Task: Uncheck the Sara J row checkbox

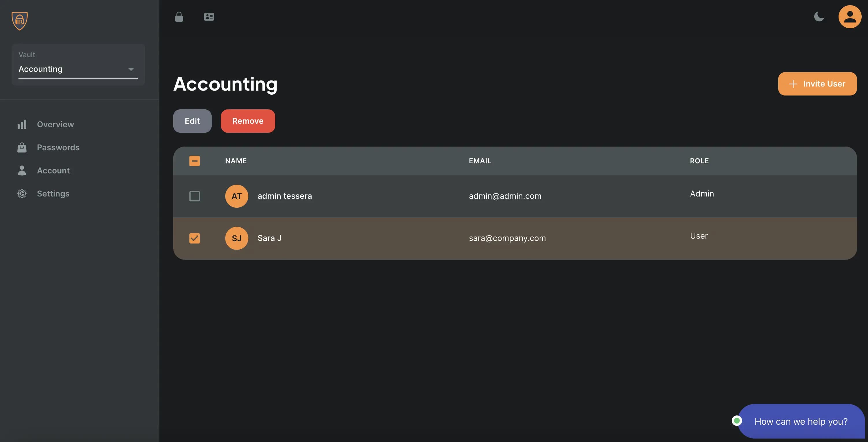Action: click(194, 238)
